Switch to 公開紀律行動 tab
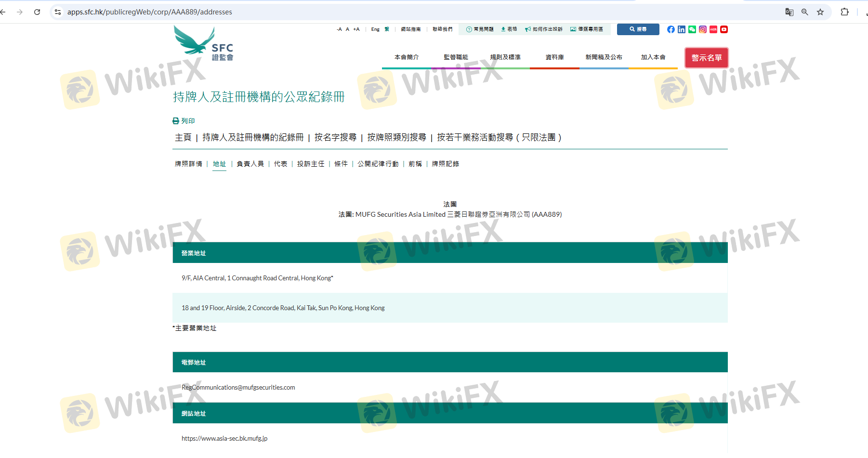868x458 pixels. (x=378, y=164)
